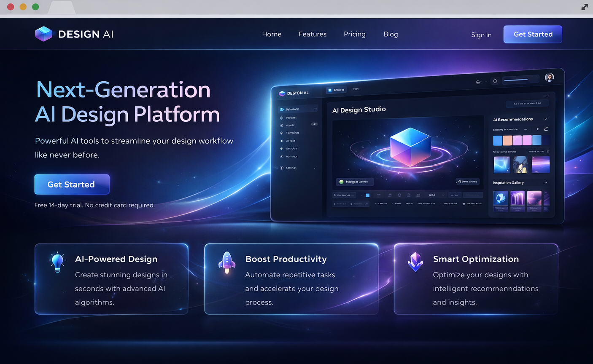The image size is (593, 364).
Task: Click the "Next-Generation AI Design Platform" headline
Action: 127,102
